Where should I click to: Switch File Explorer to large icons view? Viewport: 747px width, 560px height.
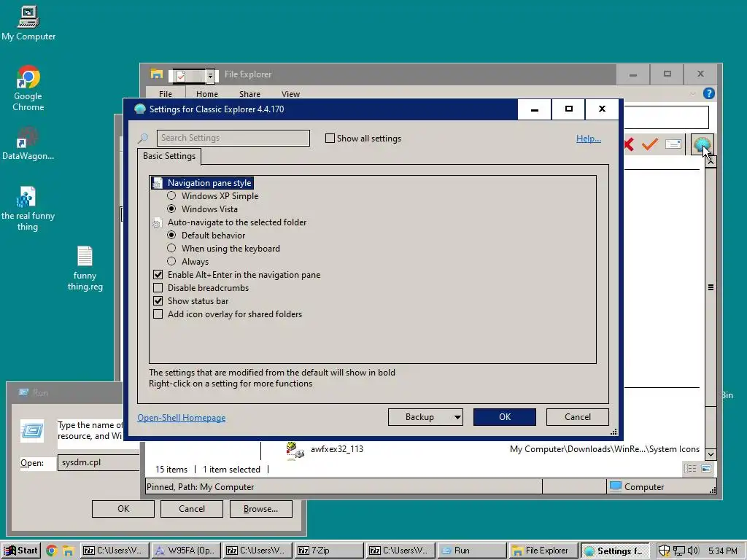tap(706, 469)
